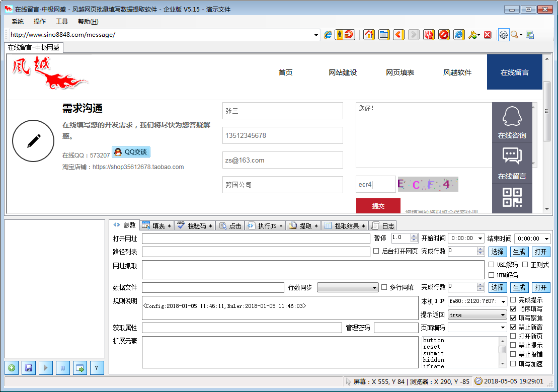Click the green plus add button bottom-left

pos(12,368)
